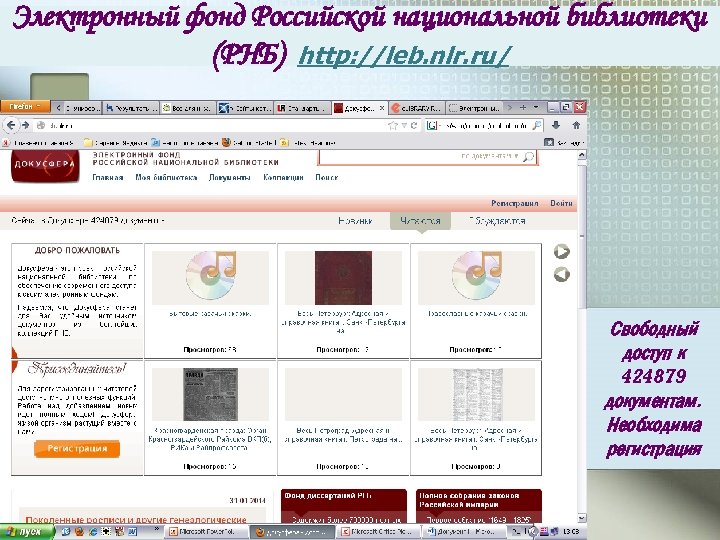Click the Докусфера logo
The width and height of the screenshot is (720, 540).
[45, 165]
